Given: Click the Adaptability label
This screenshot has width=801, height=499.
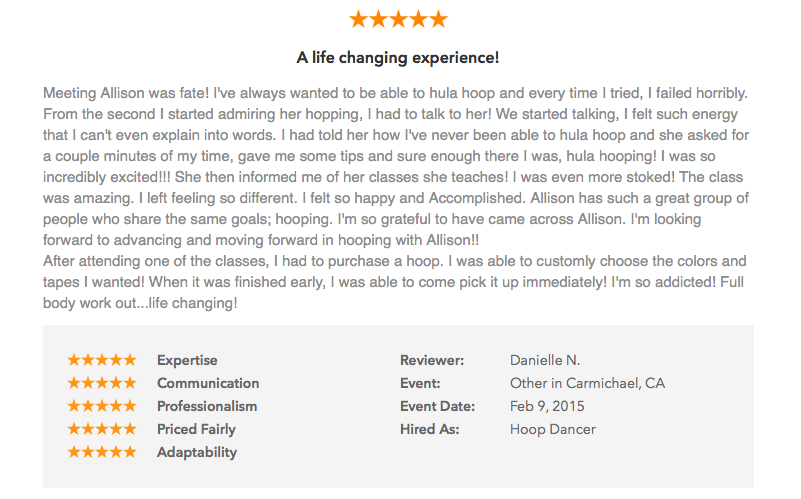Looking at the screenshot, I should (197, 452).
